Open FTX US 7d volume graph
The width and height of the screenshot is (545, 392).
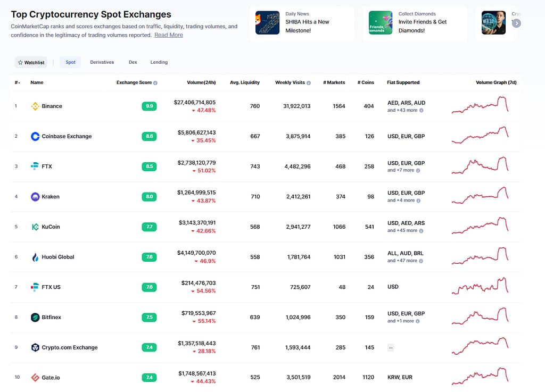[480, 286]
